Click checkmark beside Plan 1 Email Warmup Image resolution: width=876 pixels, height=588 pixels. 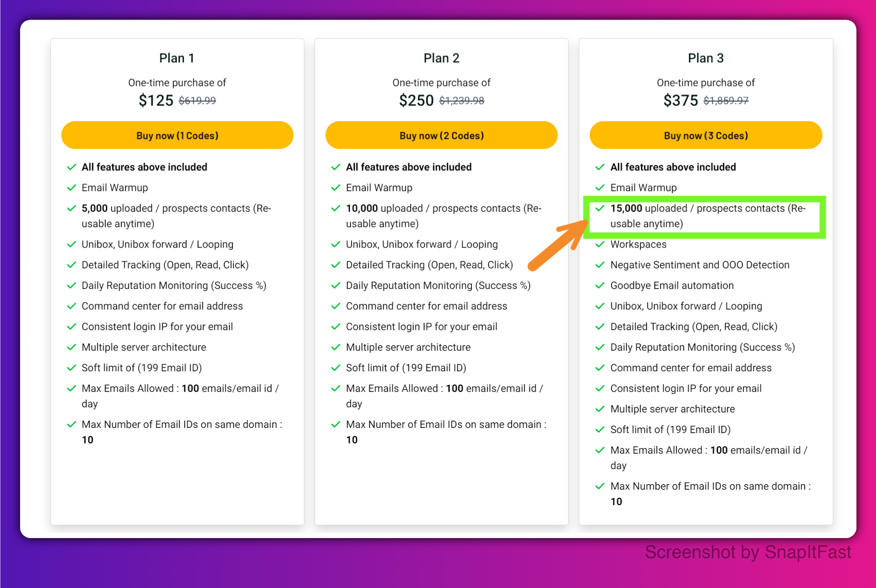click(72, 188)
